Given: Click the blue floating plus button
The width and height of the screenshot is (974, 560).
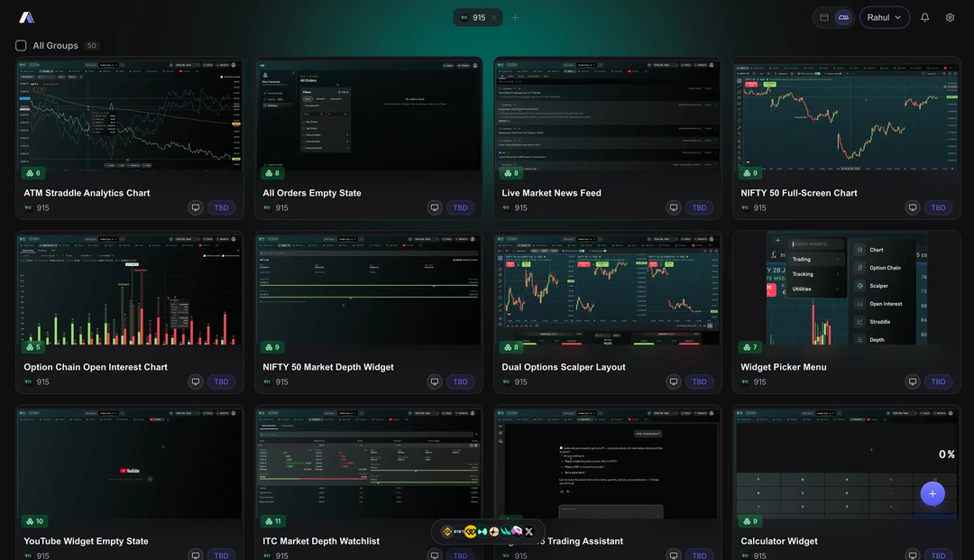Looking at the screenshot, I should pos(933,493).
